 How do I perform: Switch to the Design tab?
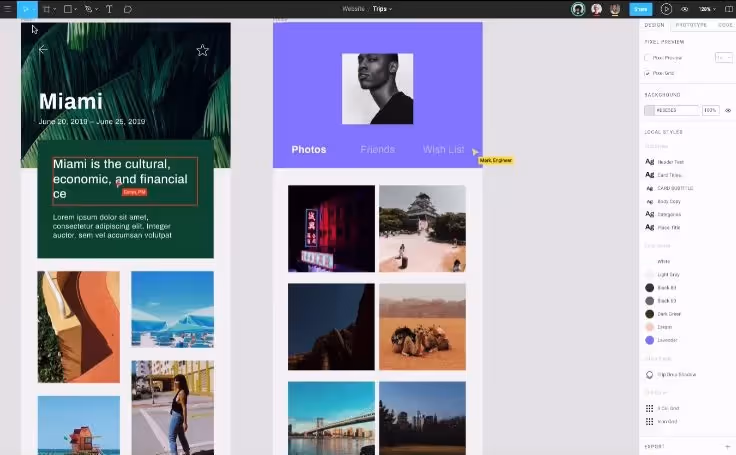coord(654,25)
